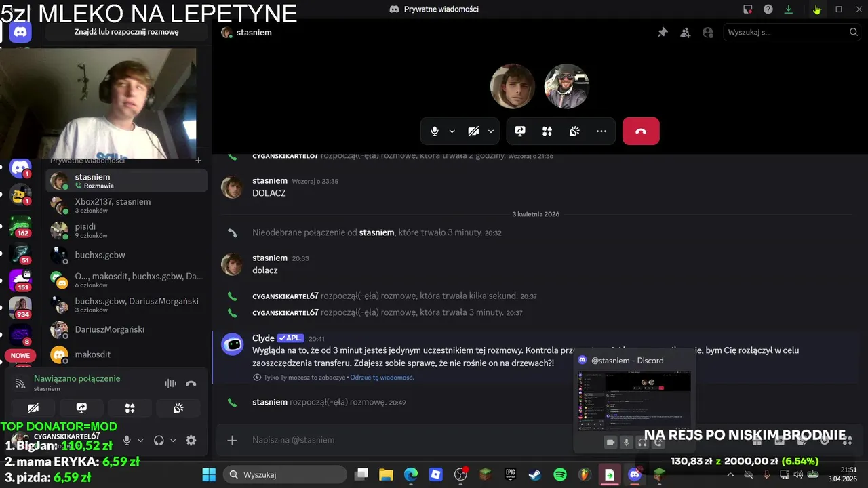The width and height of the screenshot is (868, 488).
Task: Click second participant avatar with sunglasses
Action: pos(567,86)
